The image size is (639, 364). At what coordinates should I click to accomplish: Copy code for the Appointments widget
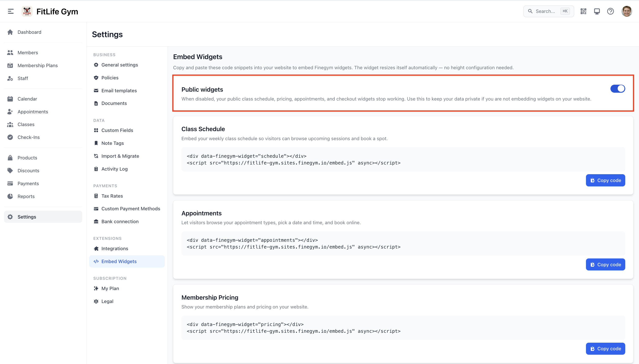[605, 265]
